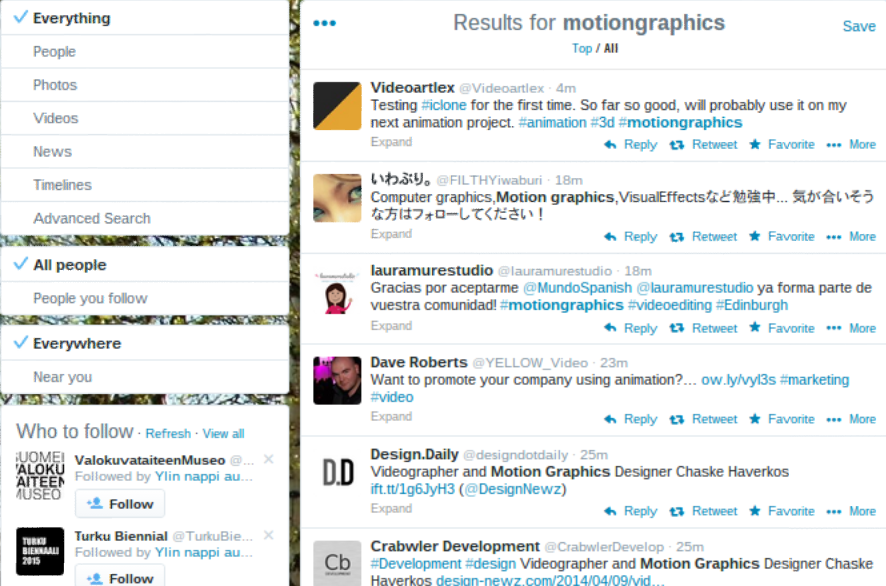Open Advanced Search

[145, 218]
